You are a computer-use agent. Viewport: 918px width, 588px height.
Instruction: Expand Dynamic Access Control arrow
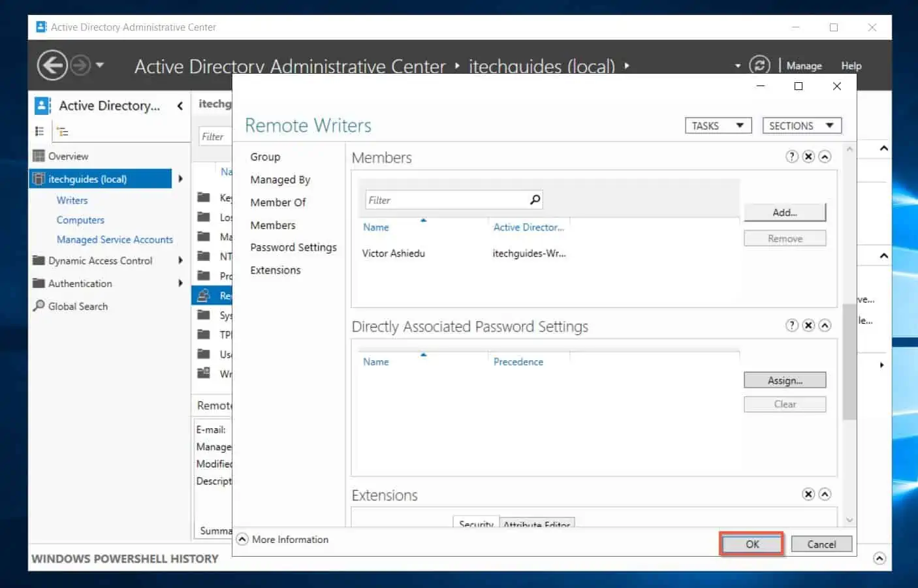tap(180, 260)
